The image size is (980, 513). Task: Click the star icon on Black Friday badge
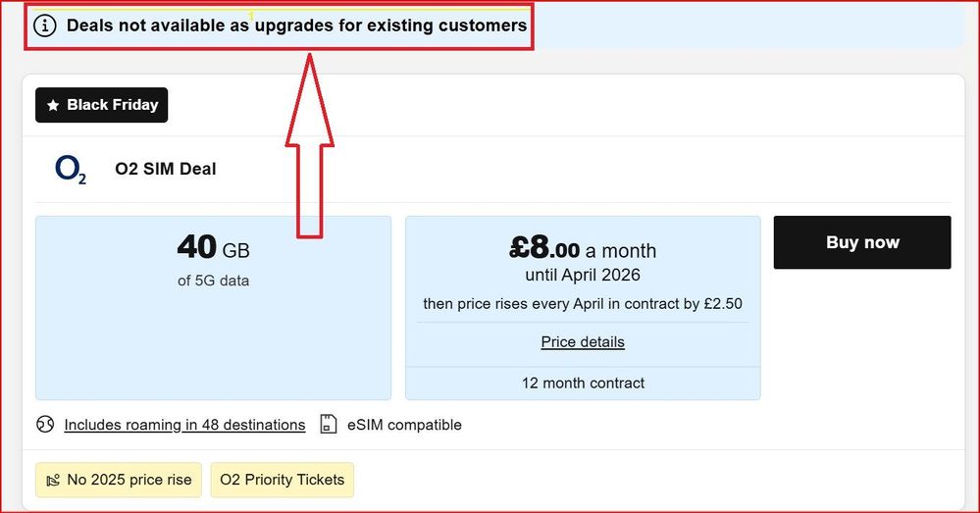[x=53, y=106]
